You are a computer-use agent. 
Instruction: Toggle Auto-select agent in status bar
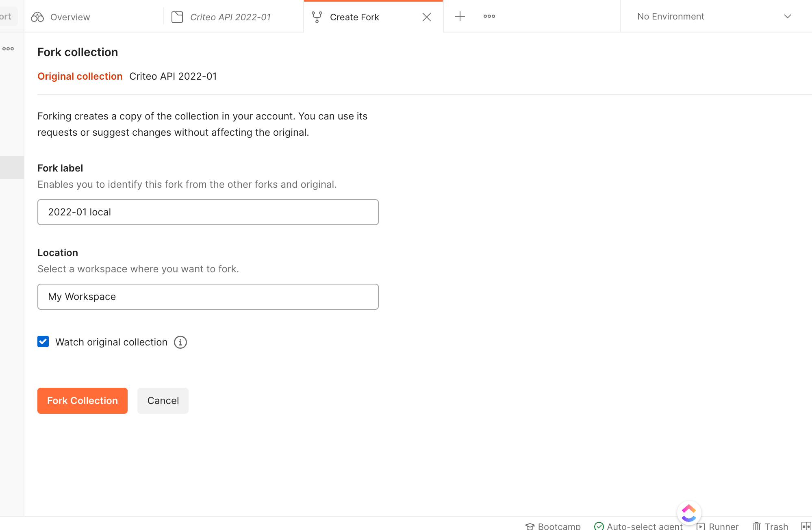[638, 526]
